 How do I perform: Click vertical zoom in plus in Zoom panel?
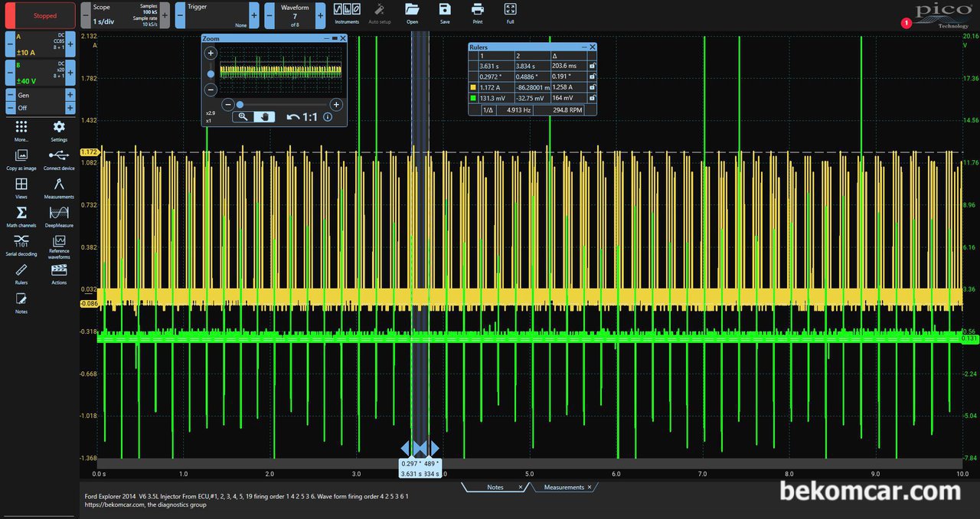211,54
